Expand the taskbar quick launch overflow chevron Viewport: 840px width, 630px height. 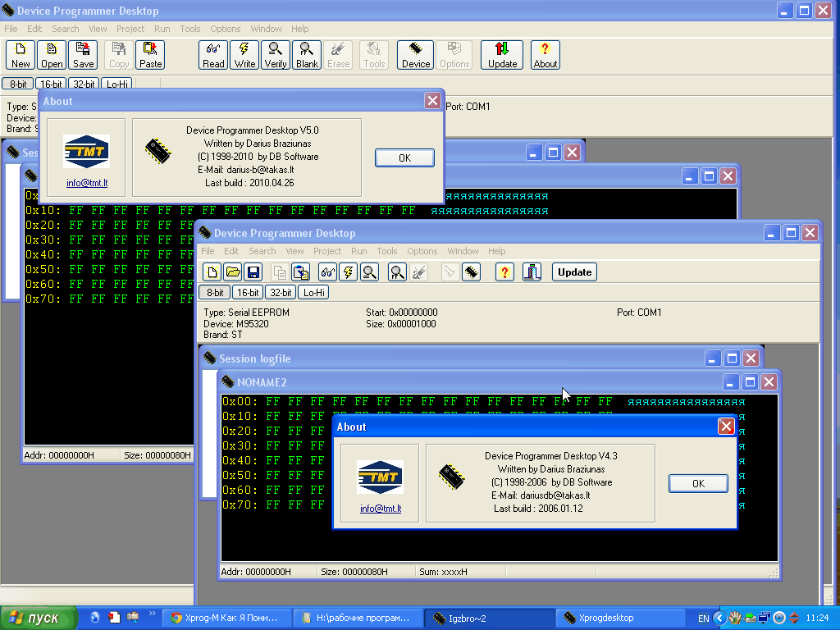click(152, 614)
